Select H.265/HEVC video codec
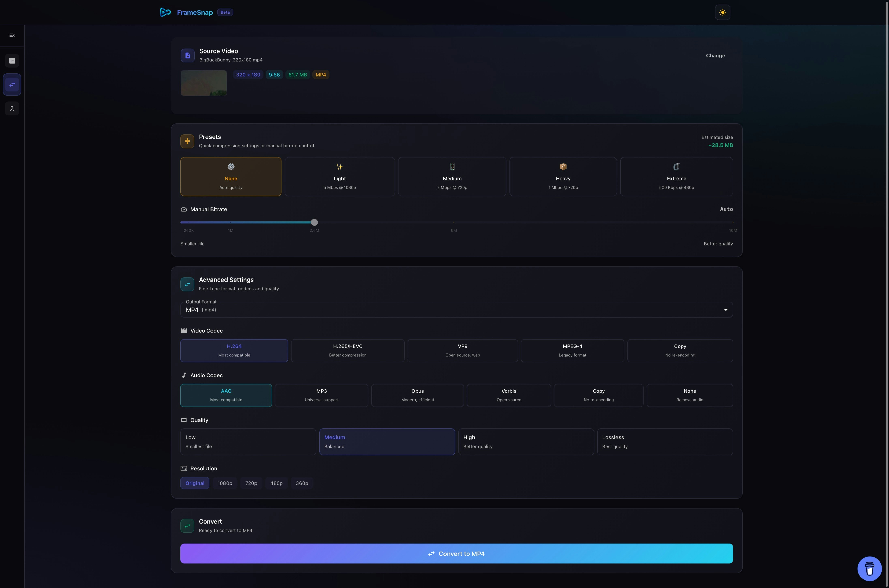Viewport: 889px width, 588px height. (347, 350)
